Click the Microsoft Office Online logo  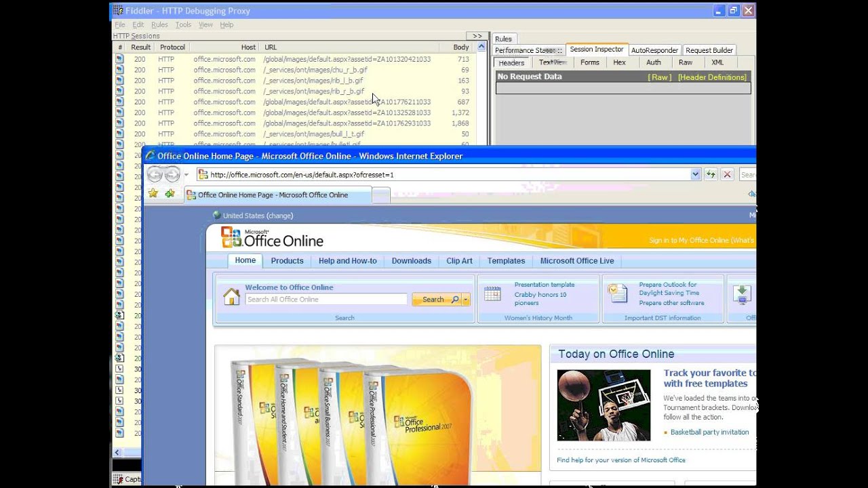[273, 238]
